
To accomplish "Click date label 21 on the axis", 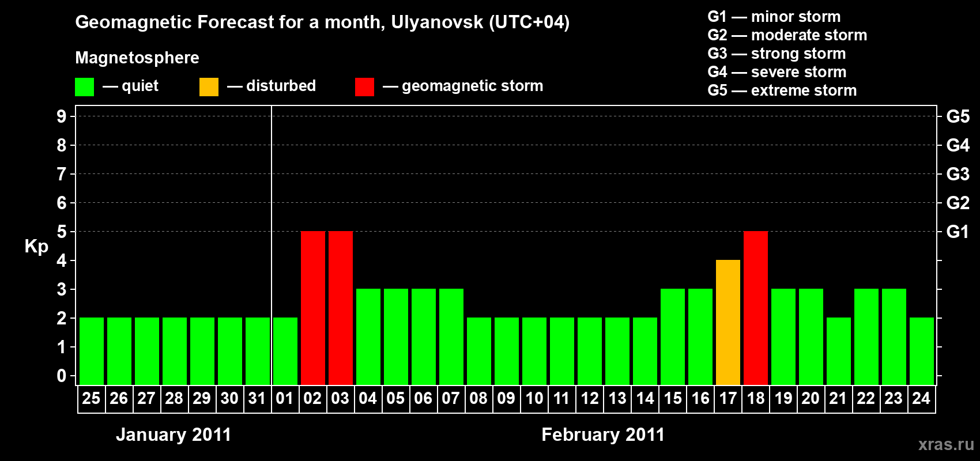I will [838, 398].
